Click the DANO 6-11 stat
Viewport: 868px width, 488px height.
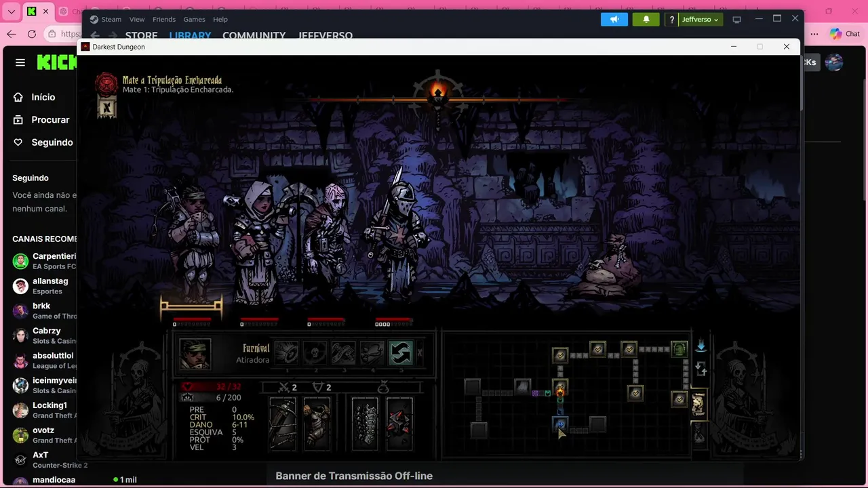coord(218,425)
